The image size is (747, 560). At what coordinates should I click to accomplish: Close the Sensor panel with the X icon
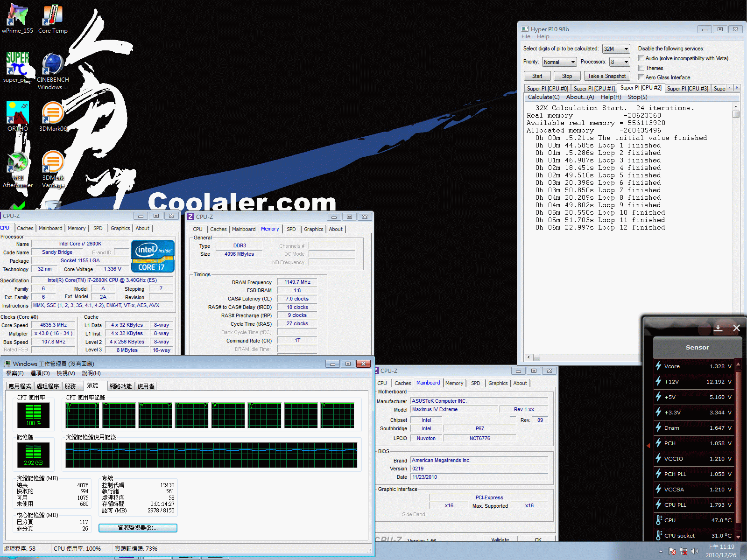pos(736,328)
